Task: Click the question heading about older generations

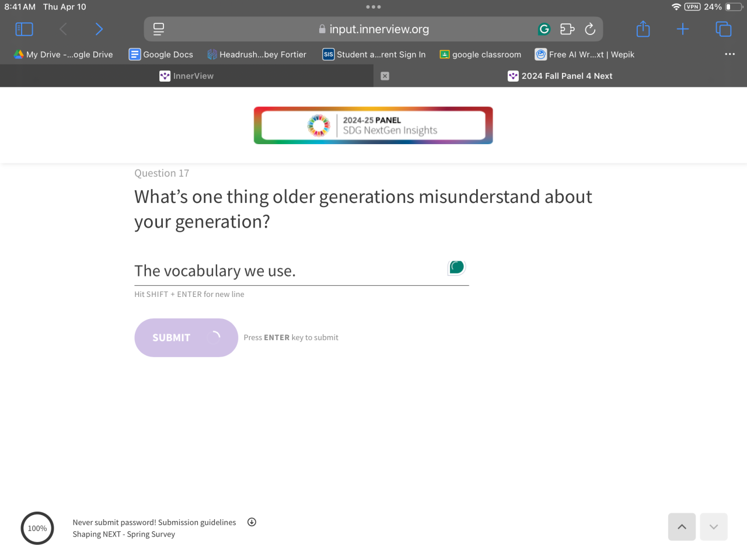Action: click(x=363, y=209)
